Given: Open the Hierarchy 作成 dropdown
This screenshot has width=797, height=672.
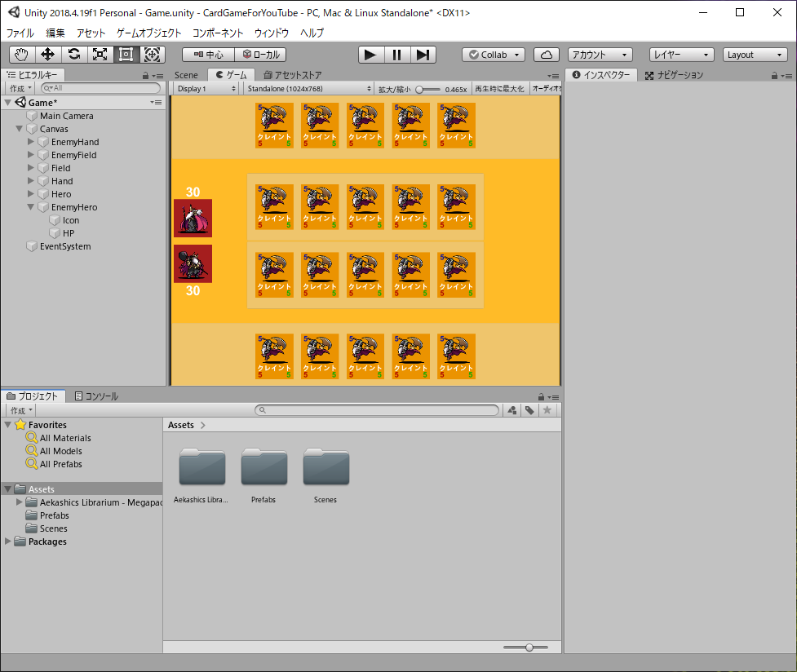Looking at the screenshot, I should click(x=20, y=88).
